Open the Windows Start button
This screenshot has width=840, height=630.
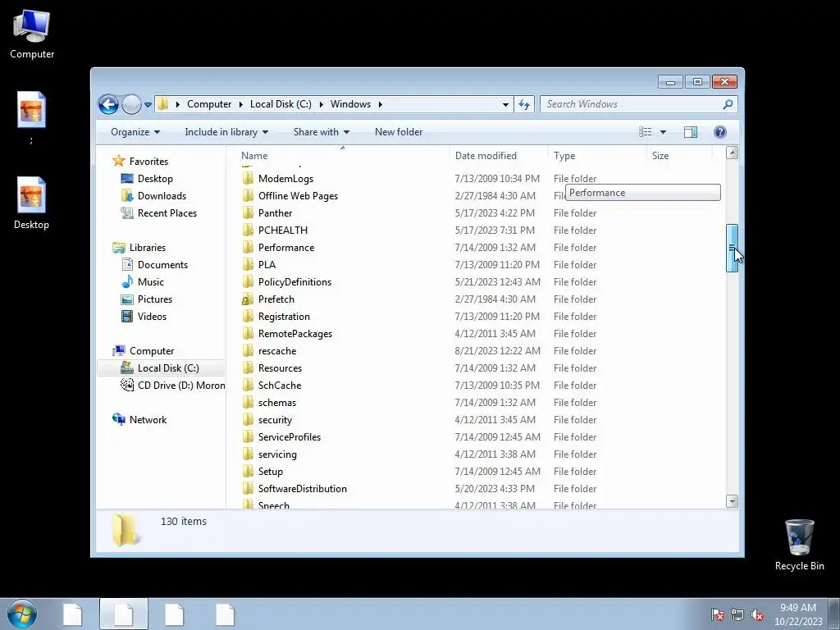tap(22, 614)
